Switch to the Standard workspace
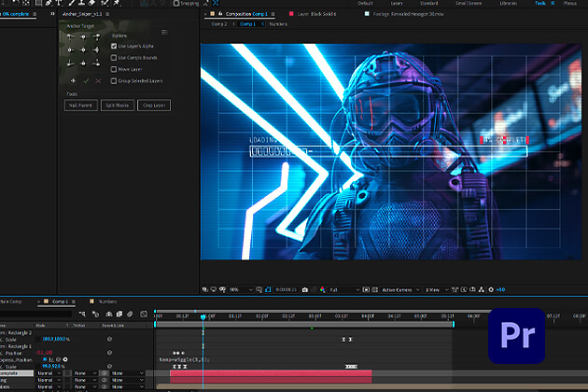The height and width of the screenshot is (392, 588). pos(428,3)
